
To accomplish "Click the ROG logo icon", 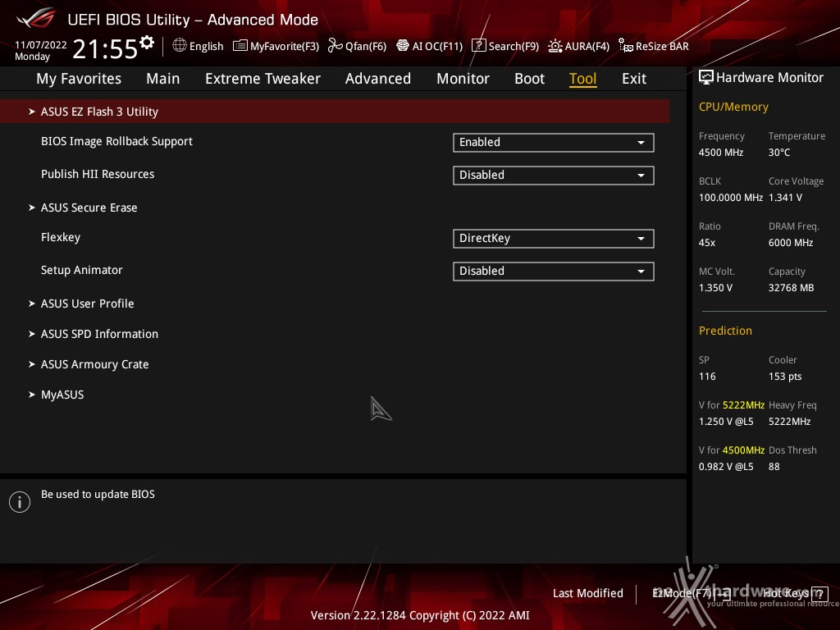I will [36, 17].
